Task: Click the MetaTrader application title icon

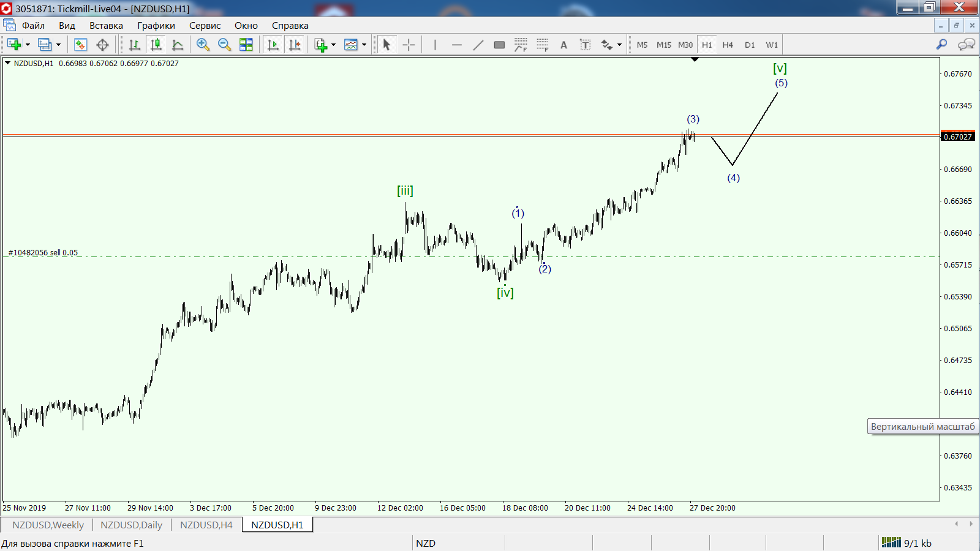Action: pyautogui.click(x=7, y=9)
